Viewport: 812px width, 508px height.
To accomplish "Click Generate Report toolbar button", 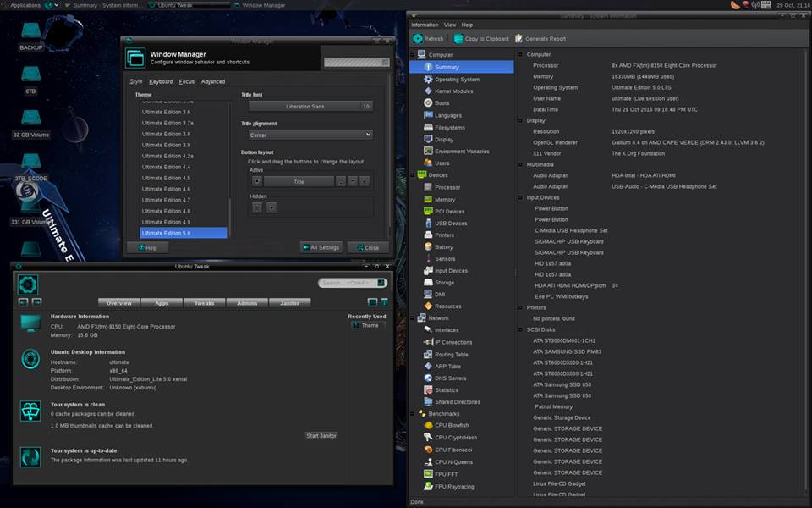I will pos(540,38).
